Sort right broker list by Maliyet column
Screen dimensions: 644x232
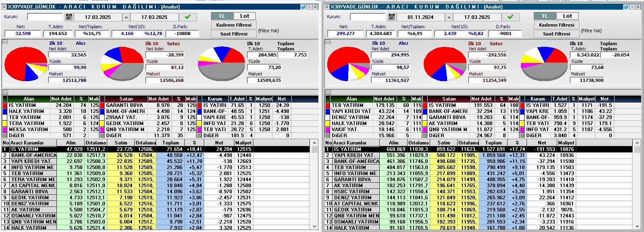tap(566, 143)
